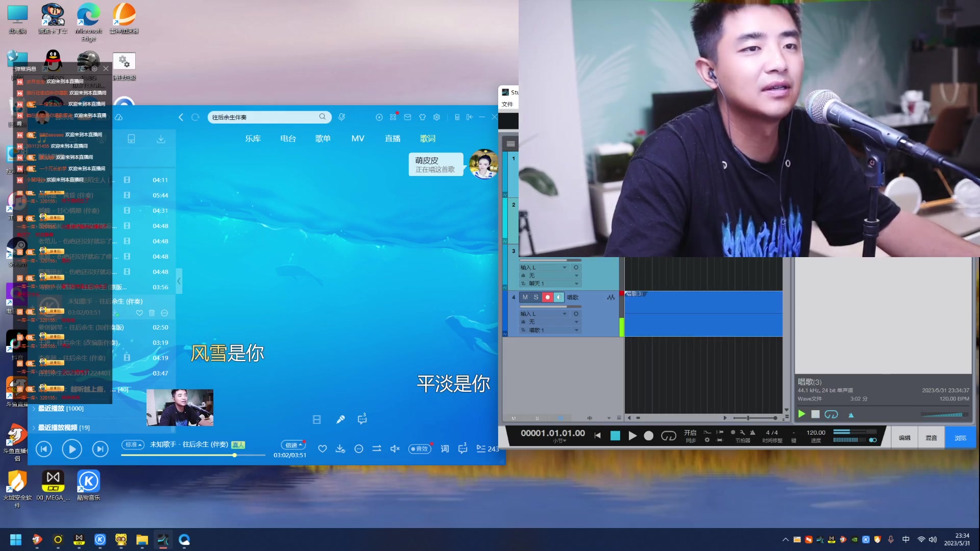Collapse the KuGou left playlist panel arrow
The width and height of the screenshot is (980, 551).
coord(179,281)
